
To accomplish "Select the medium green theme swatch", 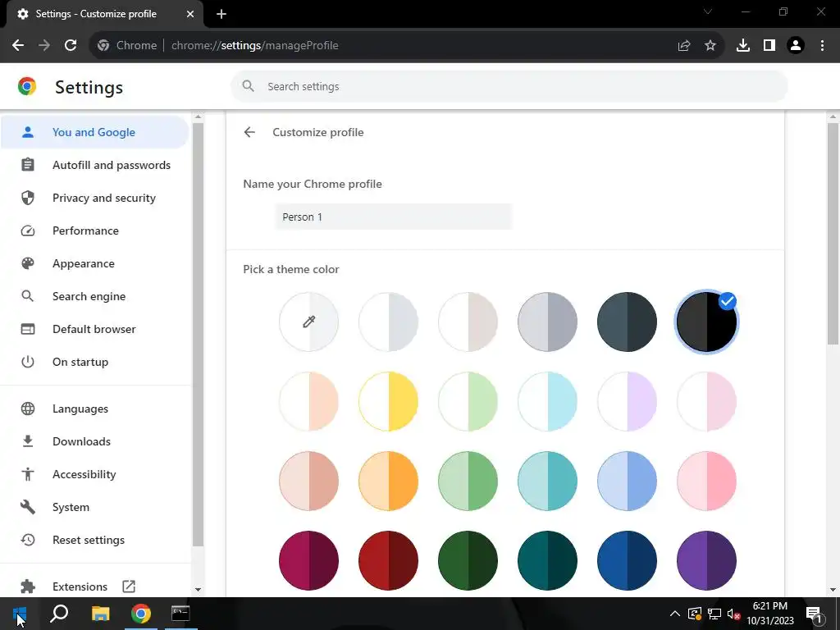I will [468, 481].
